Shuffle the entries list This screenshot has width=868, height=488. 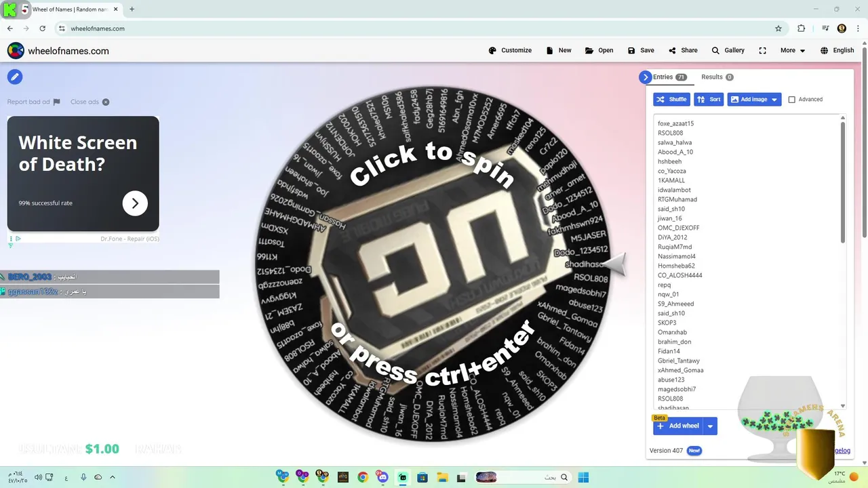(671, 99)
